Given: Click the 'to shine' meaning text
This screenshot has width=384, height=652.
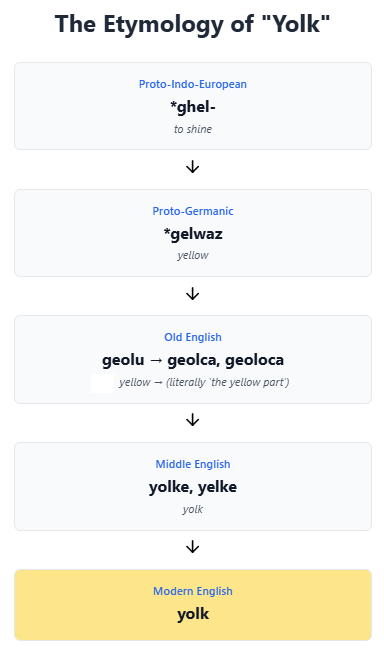Looking at the screenshot, I should pyautogui.click(x=193, y=129).
